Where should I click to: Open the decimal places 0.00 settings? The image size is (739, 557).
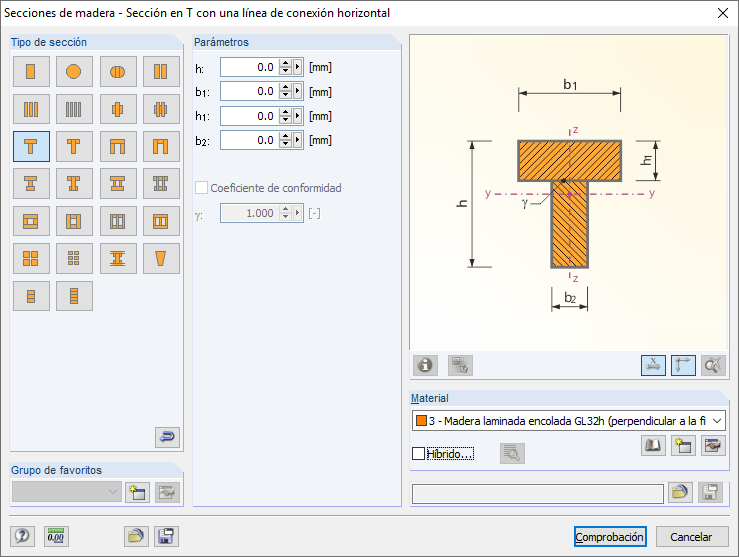click(x=56, y=536)
